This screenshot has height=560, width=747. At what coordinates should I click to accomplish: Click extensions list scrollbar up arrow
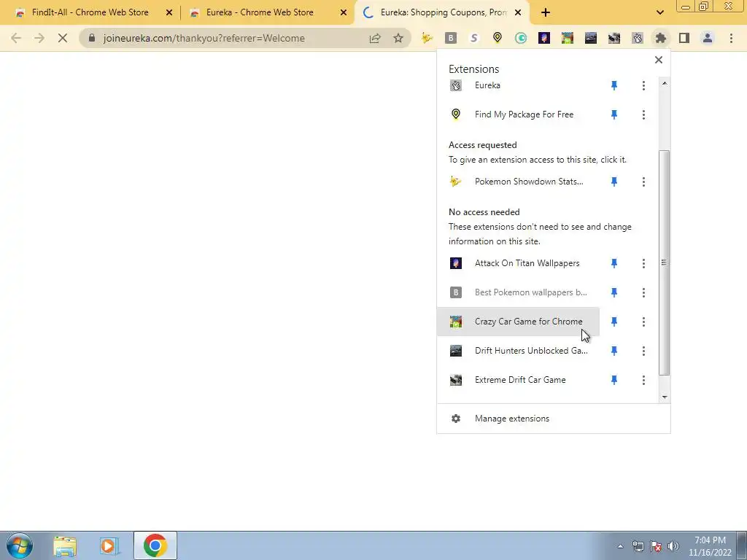coord(665,83)
